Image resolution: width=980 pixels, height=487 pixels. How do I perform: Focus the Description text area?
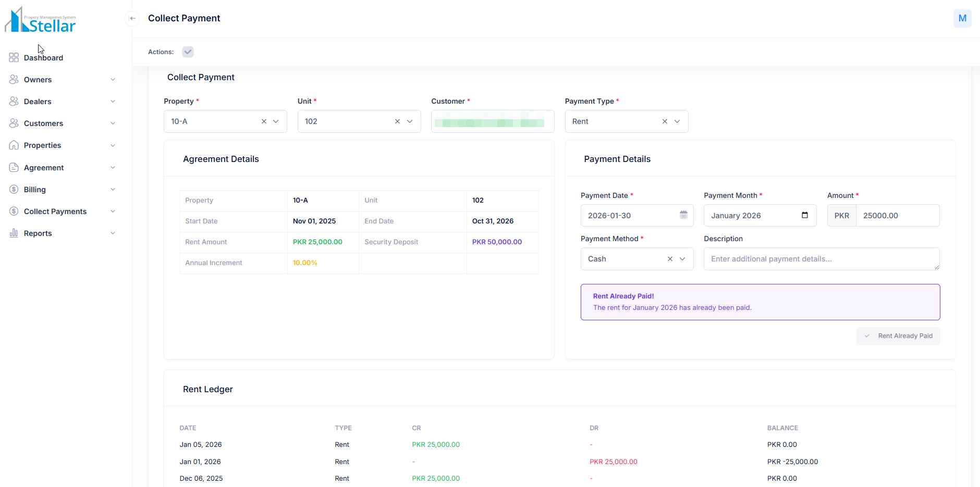821,259
